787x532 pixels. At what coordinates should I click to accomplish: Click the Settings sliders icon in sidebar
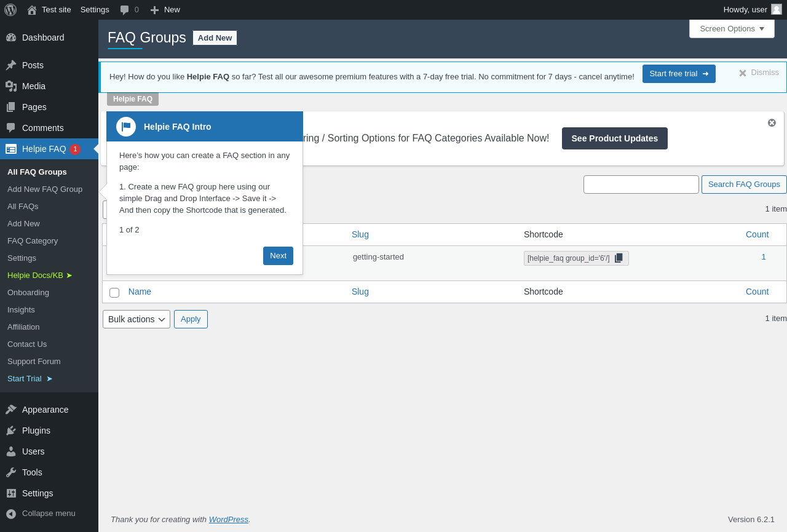[11, 493]
